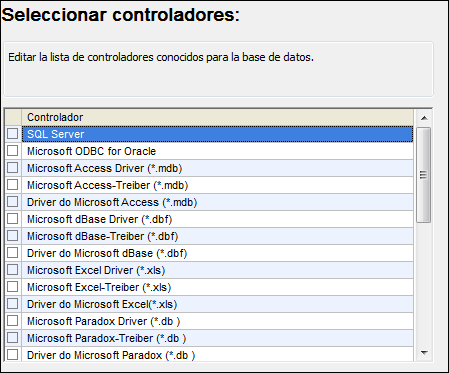Check Driver do Microsoft Access checkbox
This screenshot has width=449, height=373.
point(13,202)
